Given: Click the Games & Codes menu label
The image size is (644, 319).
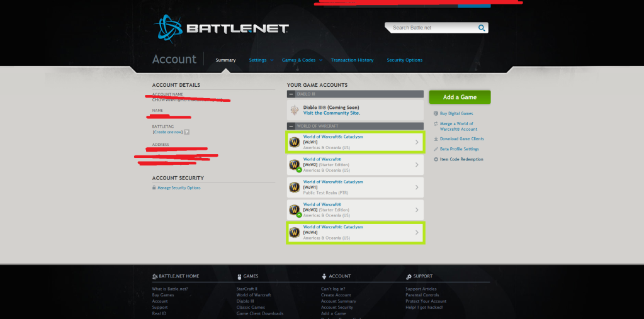Looking at the screenshot, I should (298, 60).
